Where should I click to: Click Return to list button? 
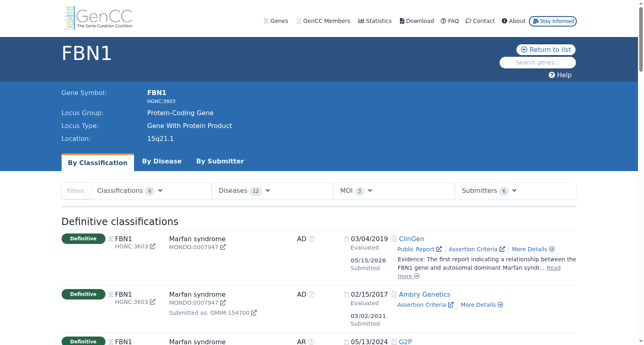click(546, 50)
